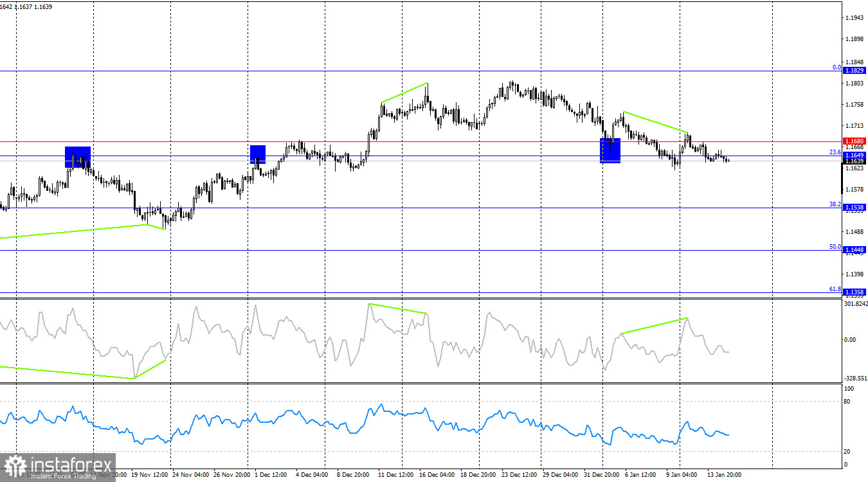Image resolution: width=868 pixels, height=482 pixels.
Task: Open the 23.6 Fibonacci level label
Action: pos(835,152)
